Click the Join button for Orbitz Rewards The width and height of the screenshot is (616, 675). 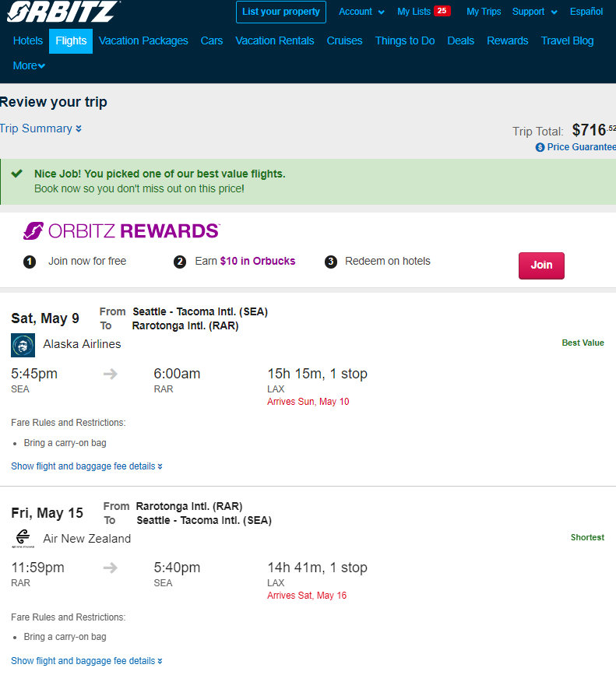point(541,265)
